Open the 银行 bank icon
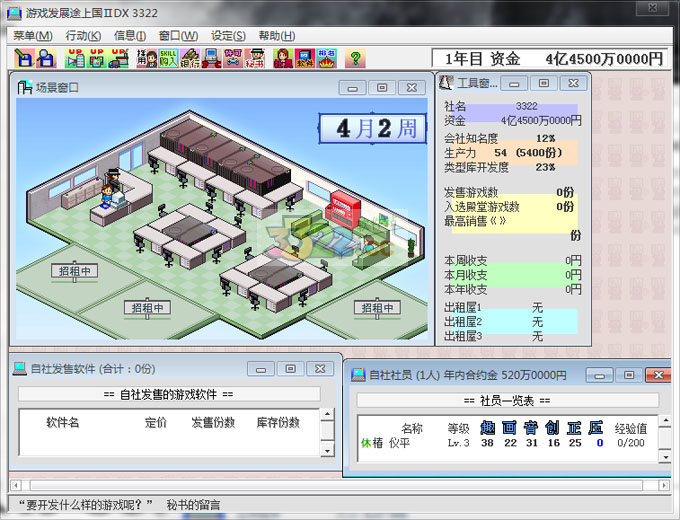Viewport: 680px width, 520px height. point(190,58)
